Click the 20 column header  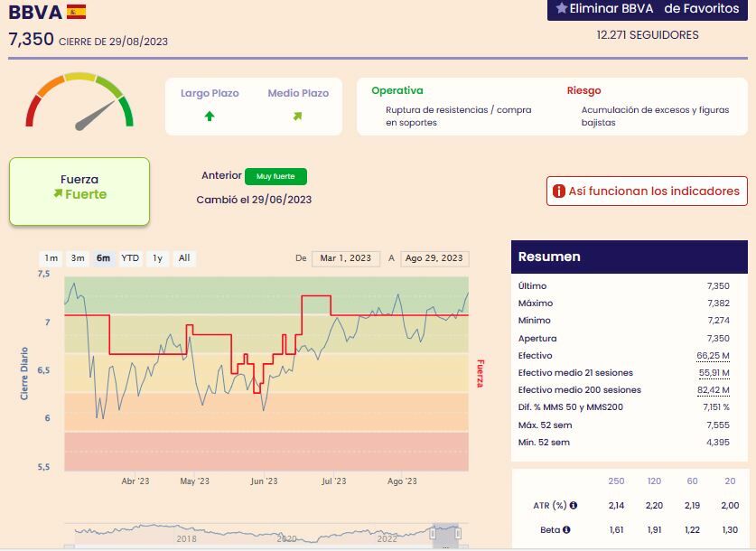pos(730,481)
